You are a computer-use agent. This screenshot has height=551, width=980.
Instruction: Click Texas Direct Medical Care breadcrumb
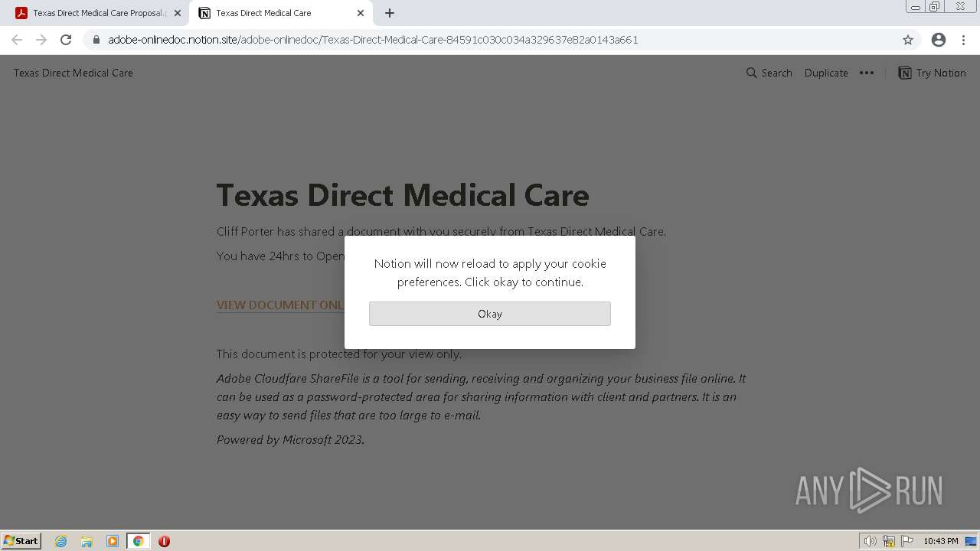pyautogui.click(x=73, y=73)
